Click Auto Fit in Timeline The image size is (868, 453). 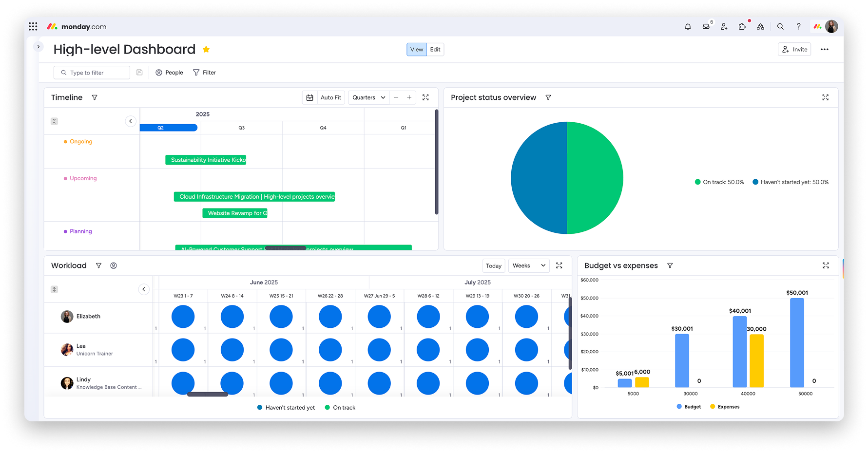331,97
